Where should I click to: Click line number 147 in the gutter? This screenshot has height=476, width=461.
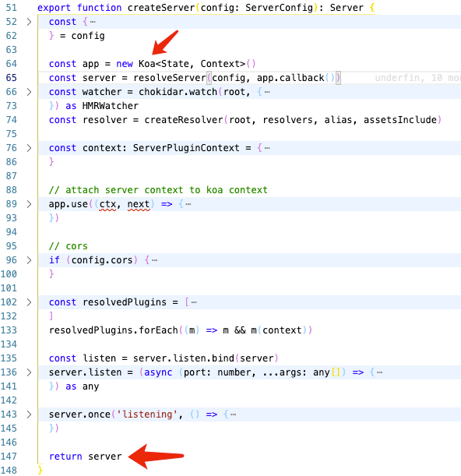pos(9,457)
